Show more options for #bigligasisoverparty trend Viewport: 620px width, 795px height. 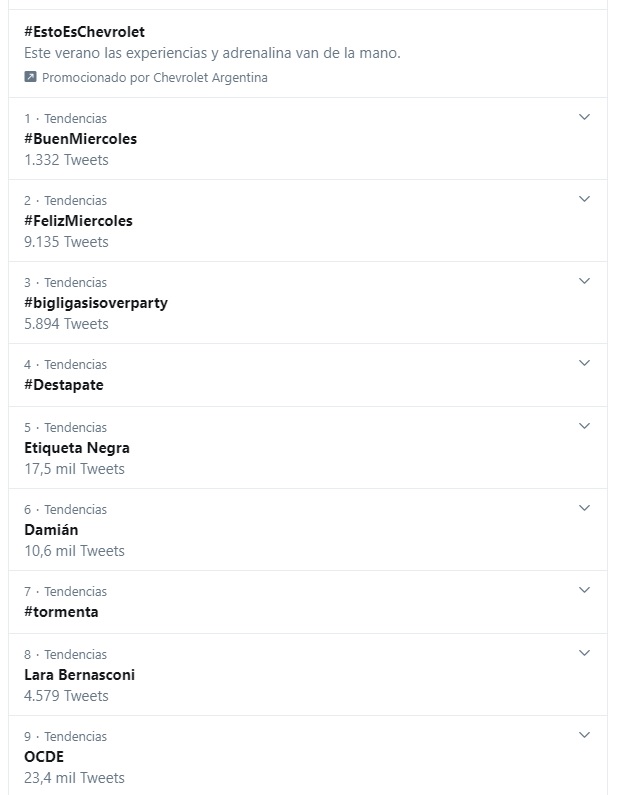(585, 282)
